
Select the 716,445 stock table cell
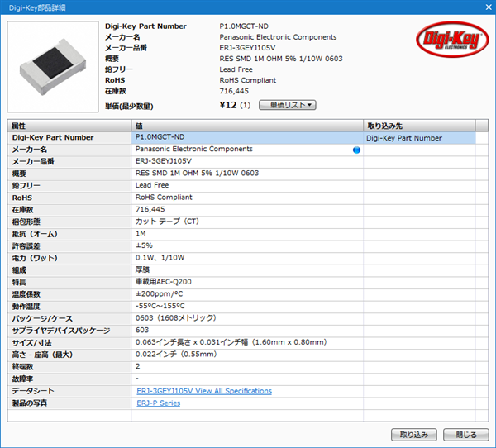(x=247, y=210)
